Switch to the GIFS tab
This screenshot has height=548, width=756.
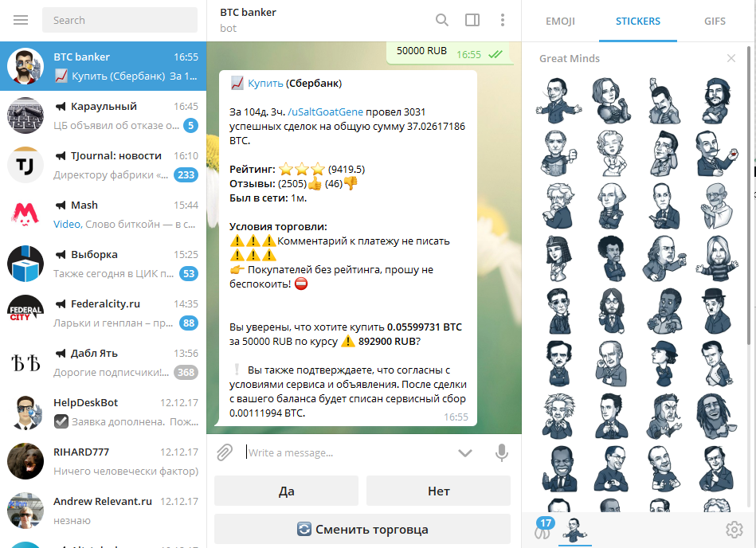click(x=715, y=22)
